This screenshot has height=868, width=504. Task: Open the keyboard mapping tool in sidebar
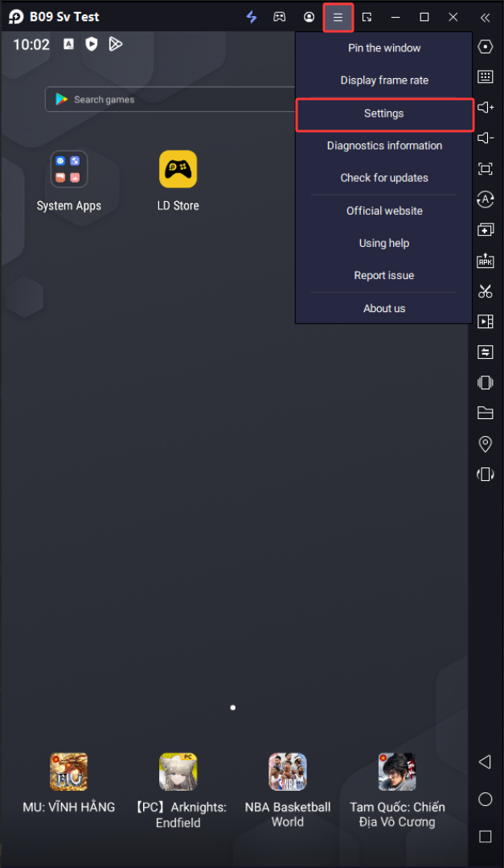tap(485, 76)
